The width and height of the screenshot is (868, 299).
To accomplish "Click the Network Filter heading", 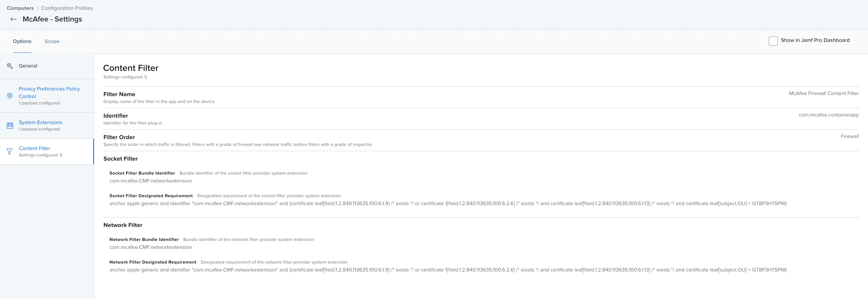I will coord(123,225).
